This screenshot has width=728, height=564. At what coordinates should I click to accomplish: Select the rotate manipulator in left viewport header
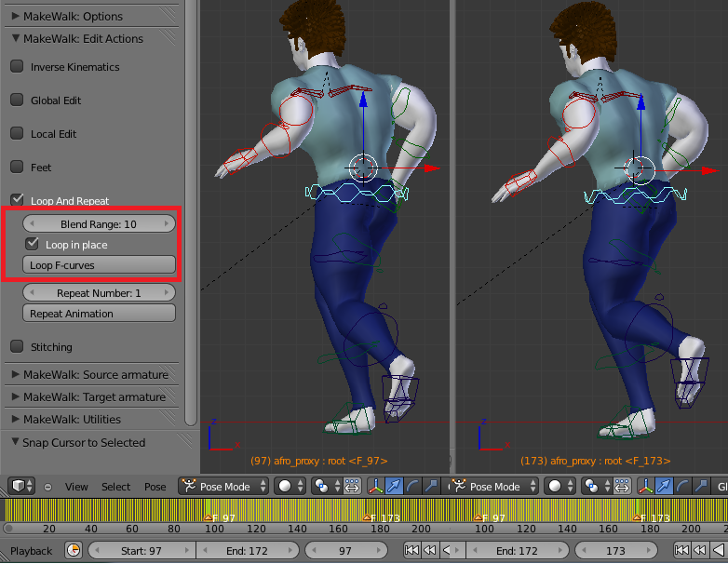tap(412, 486)
